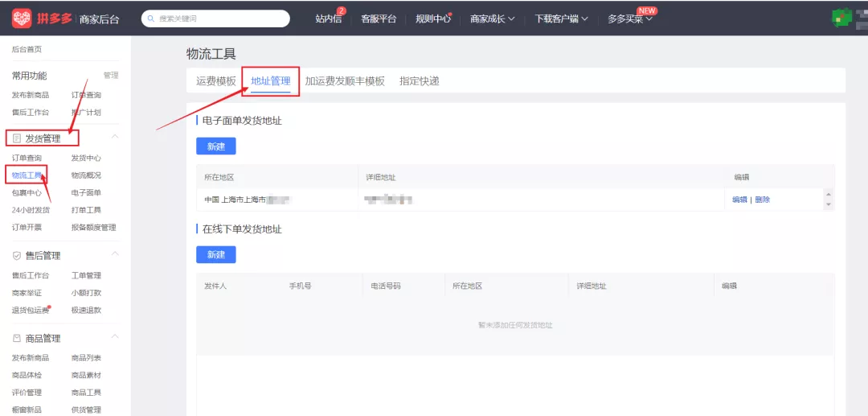Collapse the 发货管理 sidebar section
The image size is (868, 416).
pyautogui.click(x=115, y=138)
